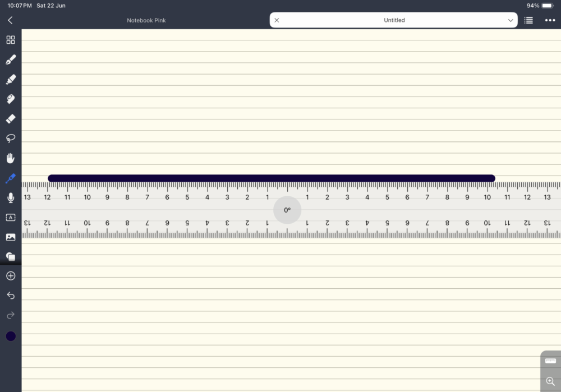The width and height of the screenshot is (561, 392).
Task: Open the bookmarks list menu
Action: [528, 20]
